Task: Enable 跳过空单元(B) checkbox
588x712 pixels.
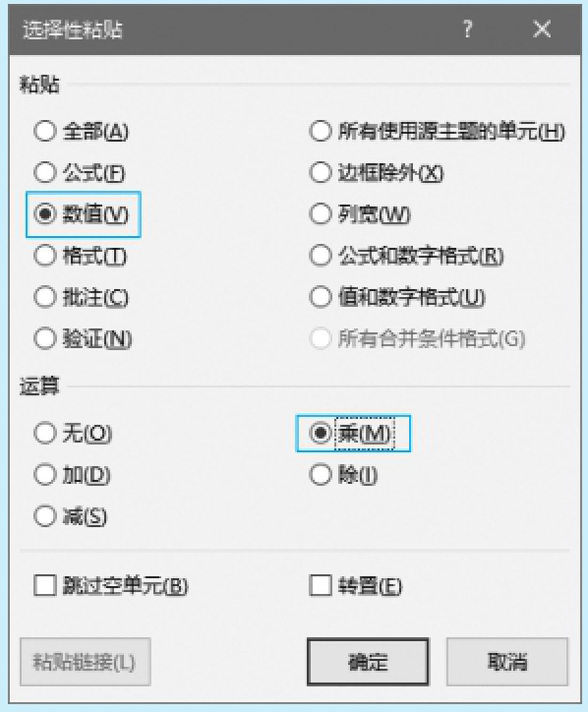Action: (45, 585)
